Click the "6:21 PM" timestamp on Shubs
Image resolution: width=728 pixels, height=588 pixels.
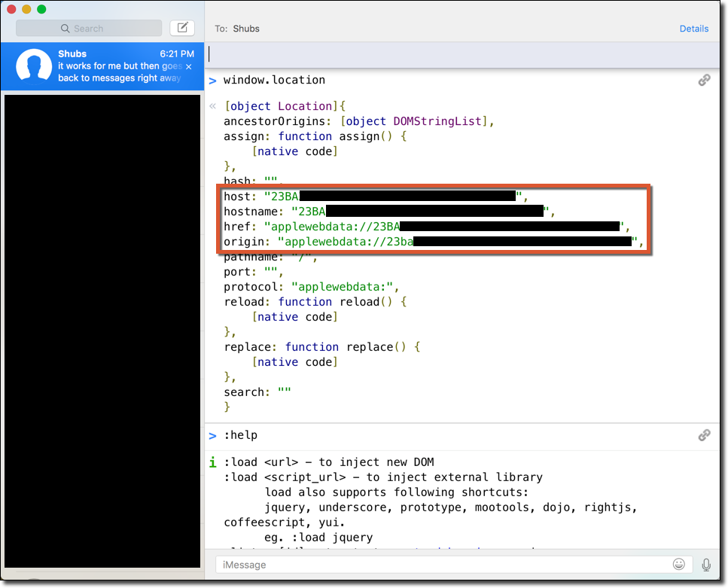point(177,54)
